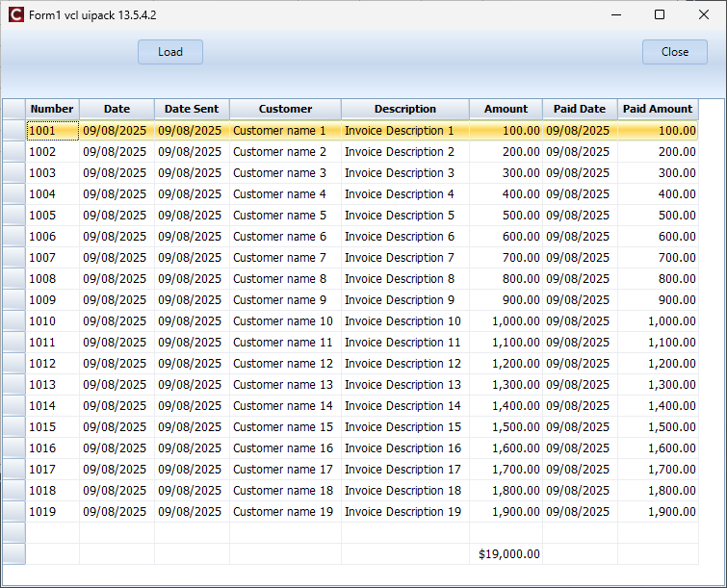The height and width of the screenshot is (588, 727).
Task: Click the Paid Amount column header
Action: (x=658, y=109)
